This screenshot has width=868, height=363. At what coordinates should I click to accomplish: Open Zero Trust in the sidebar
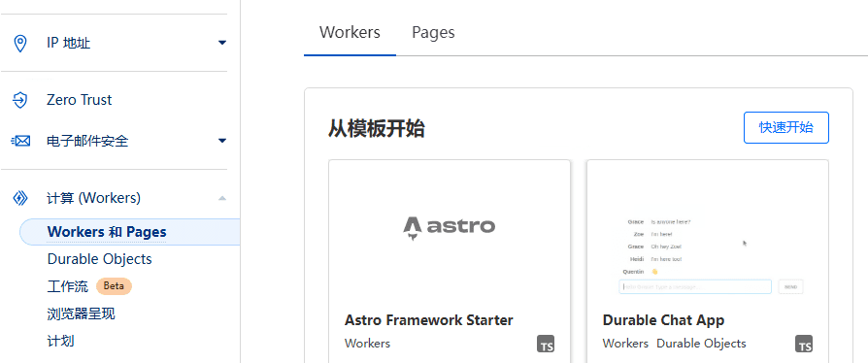pyautogui.click(x=80, y=100)
